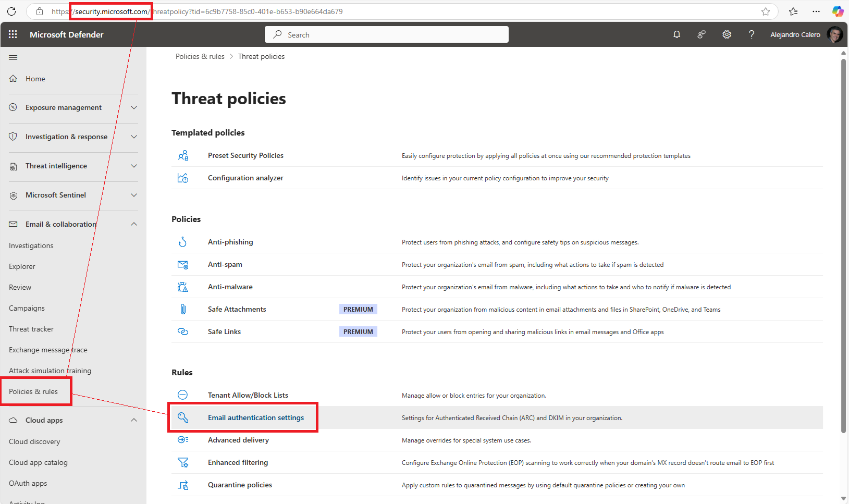
Task: Click the Enhanced filtering funnel icon
Action: (x=183, y=462)
